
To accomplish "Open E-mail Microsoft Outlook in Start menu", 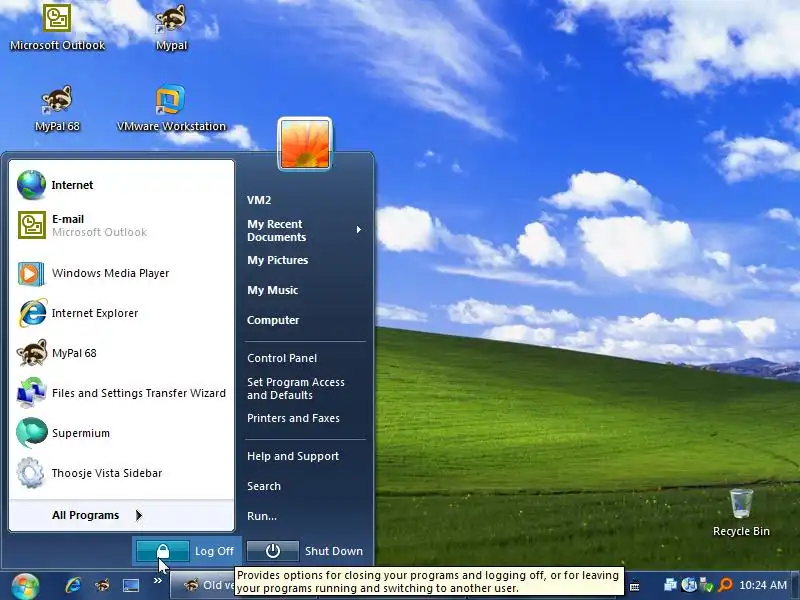I will [x=121, y=225].
